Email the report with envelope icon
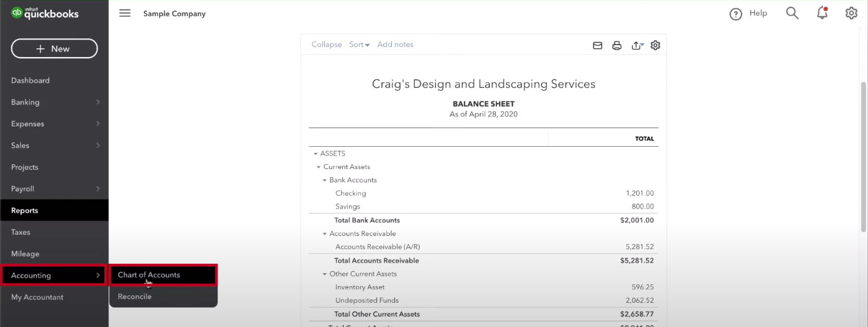Viewport: 868px width, 327px height. pos(598,45)
